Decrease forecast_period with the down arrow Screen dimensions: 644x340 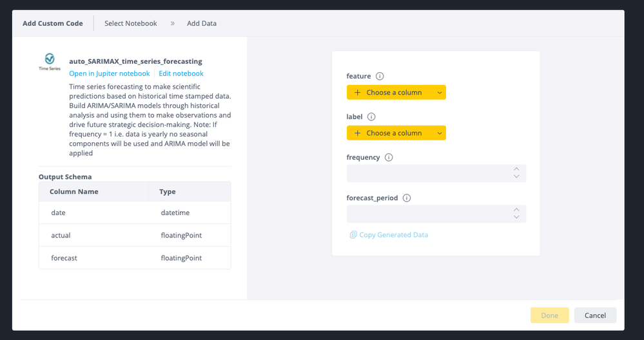click(516, 218)
